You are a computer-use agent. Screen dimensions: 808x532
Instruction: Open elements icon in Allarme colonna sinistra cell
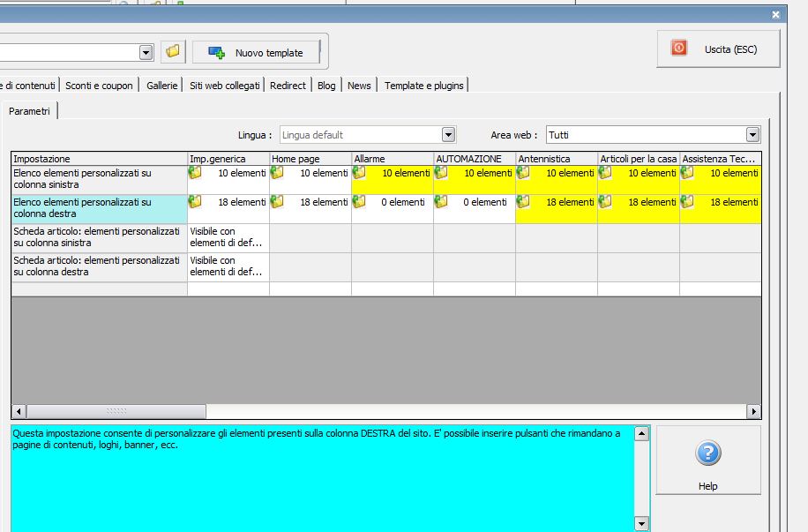359,173
